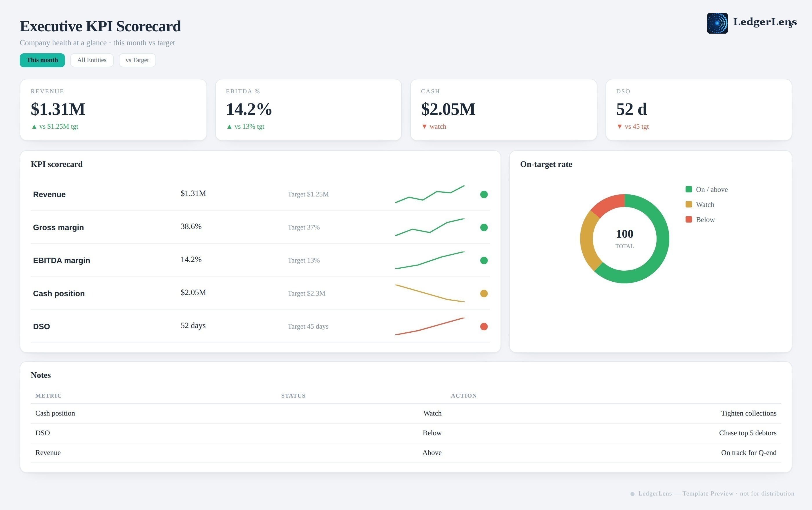Image resolution: width=812 pixels, height=510 pixels.
Task: Click the amber status dot for Cash position
Action: (484, 294)
